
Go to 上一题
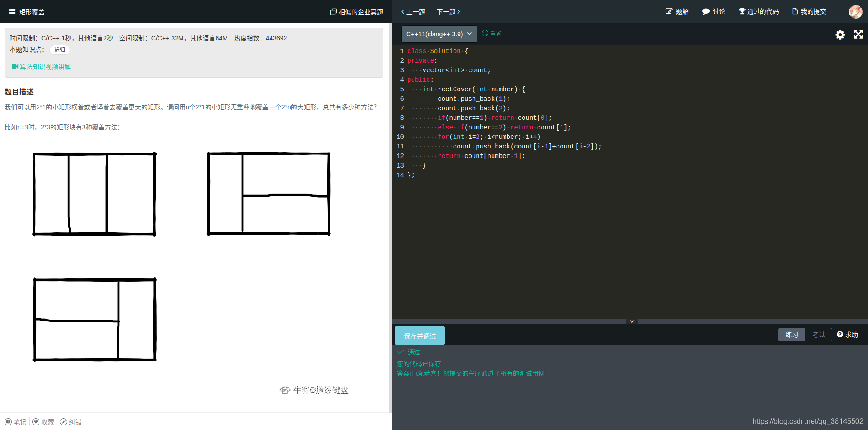click(x=413, y=12)
